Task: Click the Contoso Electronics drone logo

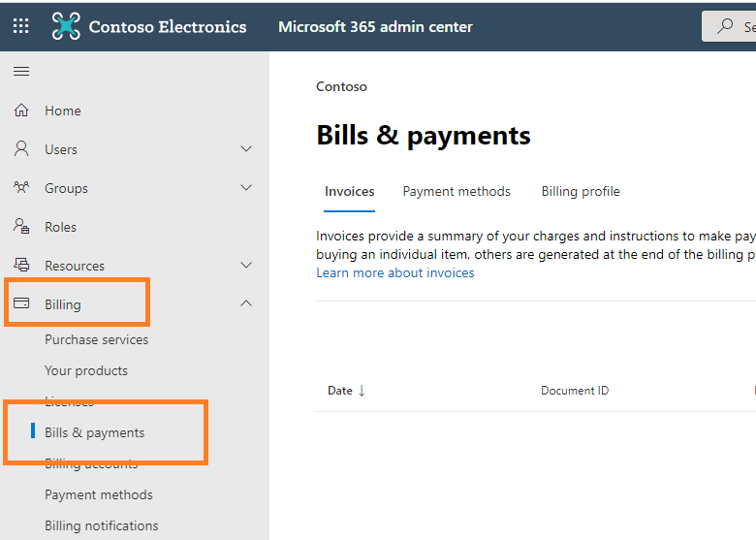Action: coord(66,26)
